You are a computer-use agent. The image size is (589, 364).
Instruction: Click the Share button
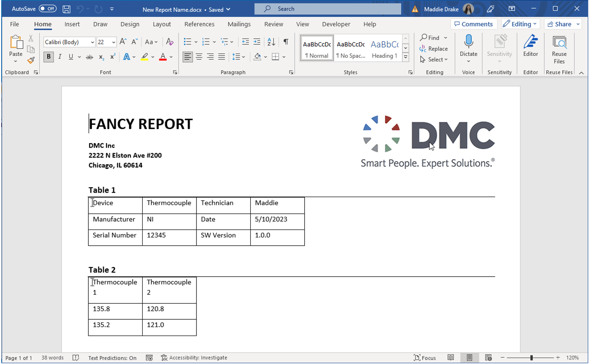pyautogui.click(x=559, y=24)
